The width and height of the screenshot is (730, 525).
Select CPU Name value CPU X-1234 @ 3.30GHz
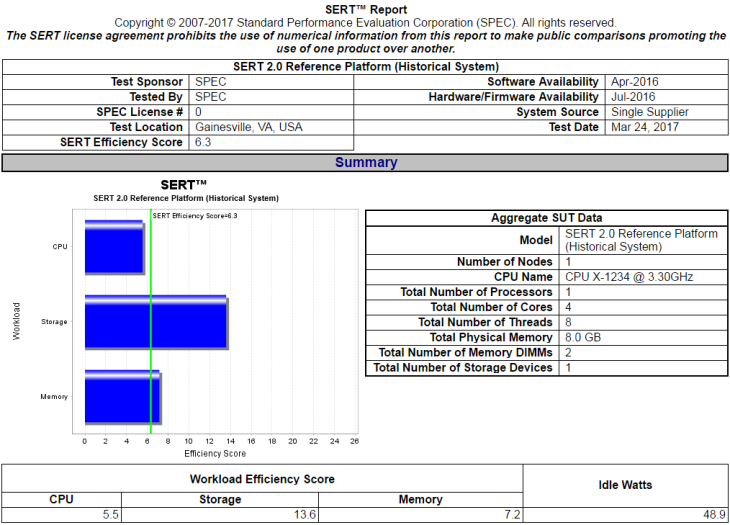point(629,277)
